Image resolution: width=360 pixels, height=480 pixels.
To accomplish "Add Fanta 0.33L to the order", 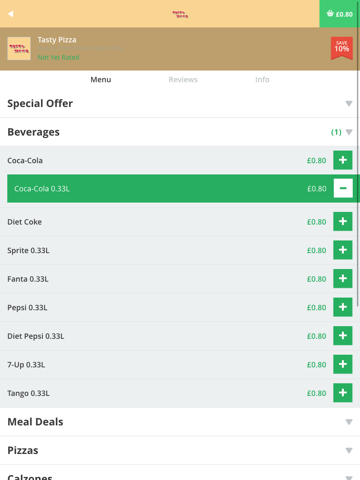I will 343,279.
